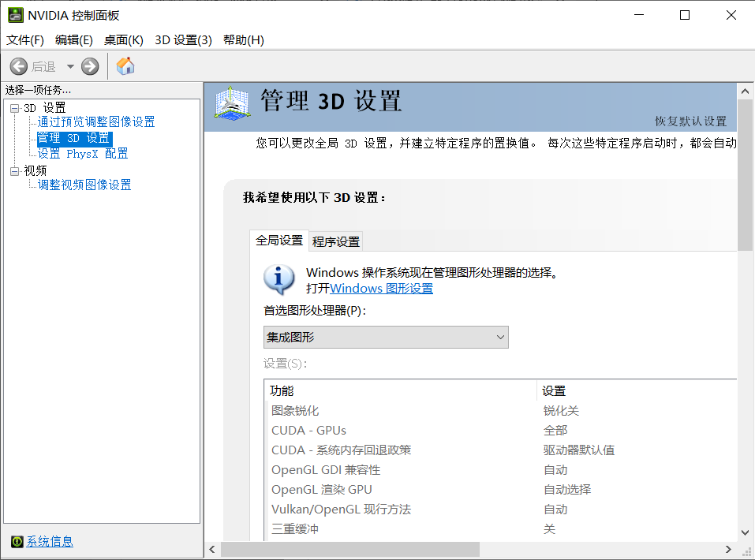Viewport: 755px width, 560px height.
Task: Open the 帮助(H) menu
Action: (244, 40)
